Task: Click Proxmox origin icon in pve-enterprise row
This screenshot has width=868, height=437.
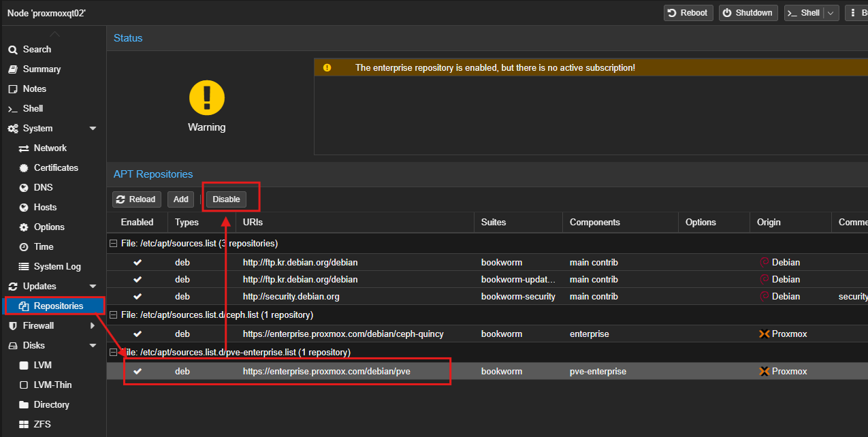Action: pyautogui.click(x=765, y=371)
